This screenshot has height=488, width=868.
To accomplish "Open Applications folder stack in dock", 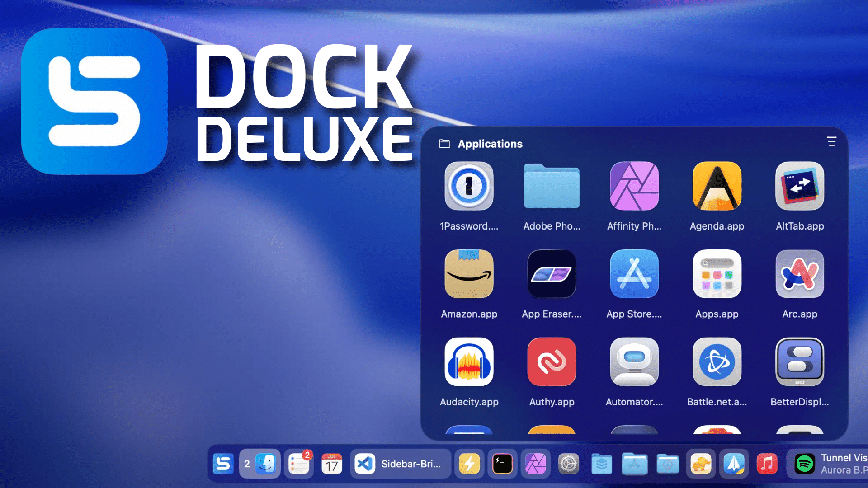I will coord(634,464).
